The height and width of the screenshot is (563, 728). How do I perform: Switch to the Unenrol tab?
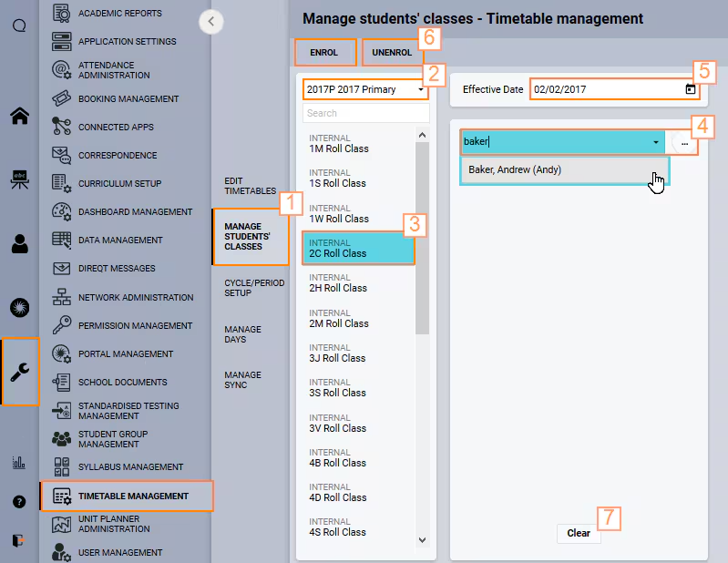pos(392,53)
